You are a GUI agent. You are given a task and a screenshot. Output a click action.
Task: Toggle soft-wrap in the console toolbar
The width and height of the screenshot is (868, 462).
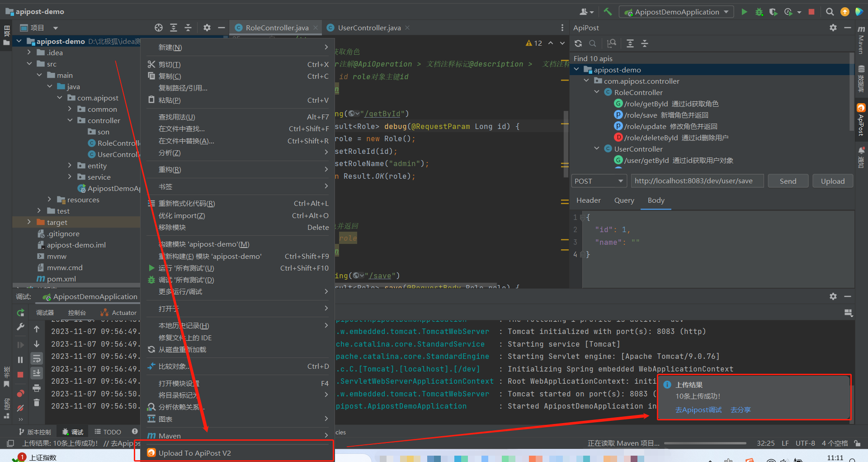37,359
